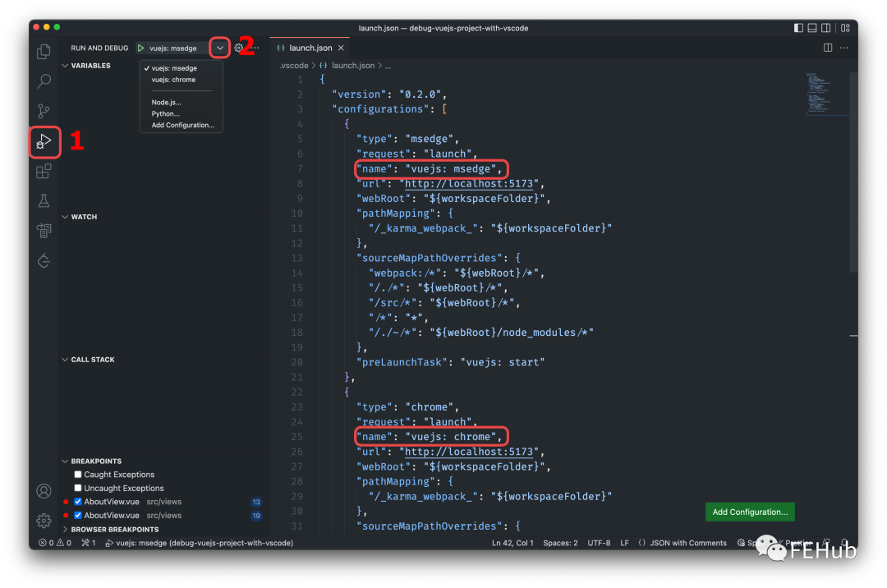Open the Source Control view
The height and width of the screenshot is (588, 887).
(44, 111)
